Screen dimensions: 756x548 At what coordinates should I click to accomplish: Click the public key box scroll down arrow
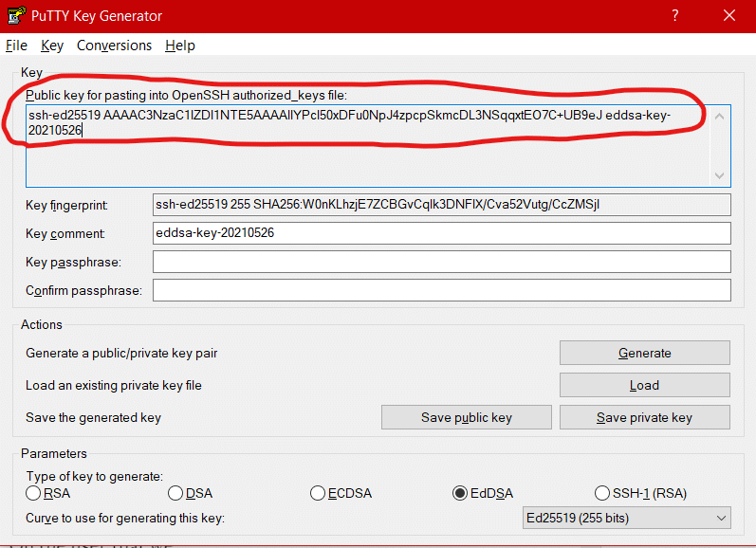point(719,175)
